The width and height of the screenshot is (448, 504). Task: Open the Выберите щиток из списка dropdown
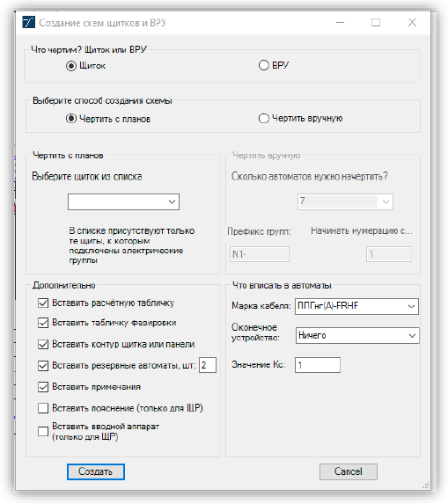[123, 201]
